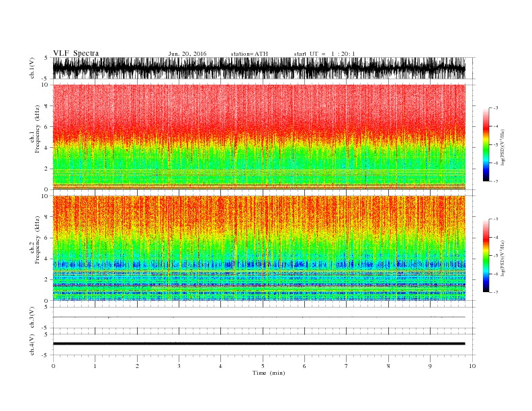Image resolution: width=532 pixels, height=411 pixels.
Task: Click inside the ch.2 spectrogram panel
Action: 259,248
